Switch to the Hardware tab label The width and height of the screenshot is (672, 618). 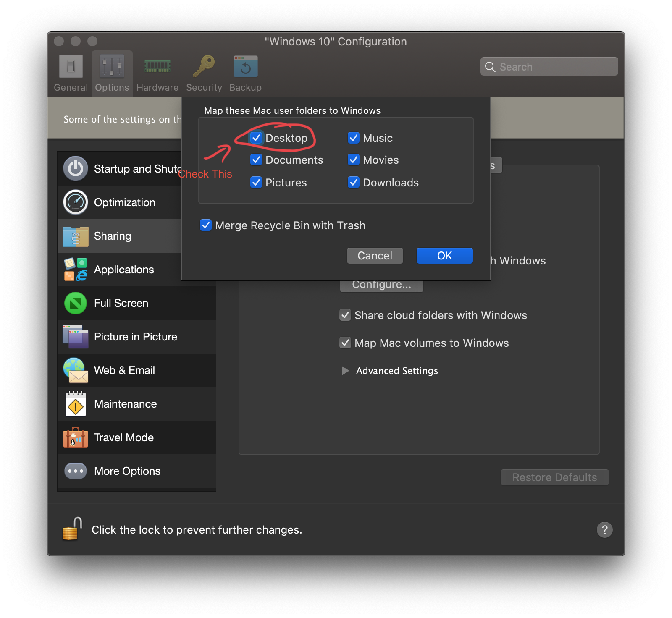tap(157, 87)
